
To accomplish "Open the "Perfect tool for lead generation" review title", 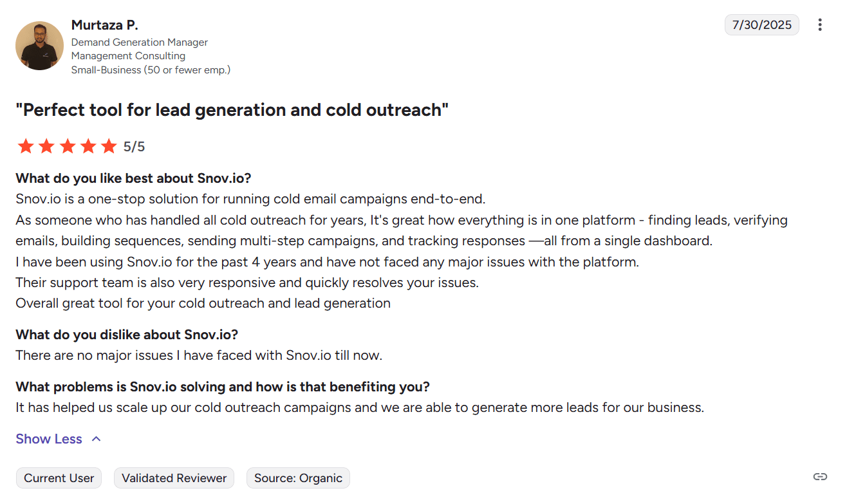I will [x=232, y=110].
